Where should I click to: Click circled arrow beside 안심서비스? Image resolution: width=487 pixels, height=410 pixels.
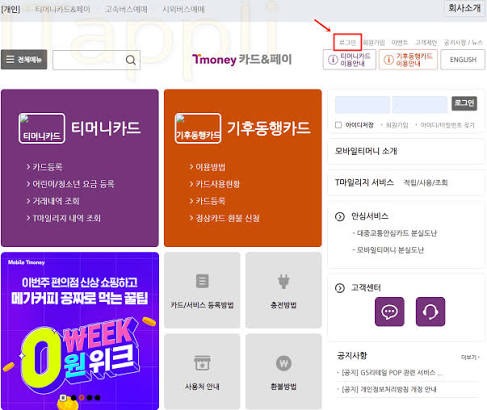(340, 216)
